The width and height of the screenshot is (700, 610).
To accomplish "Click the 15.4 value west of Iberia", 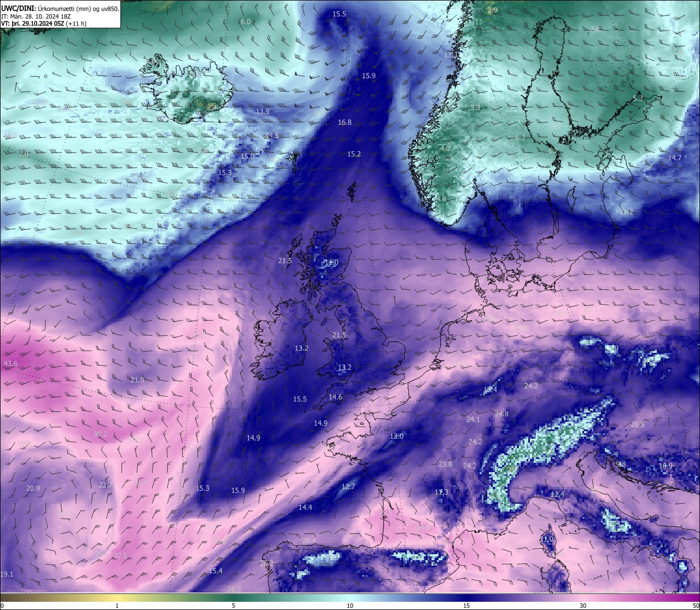I will coord(215,571).
